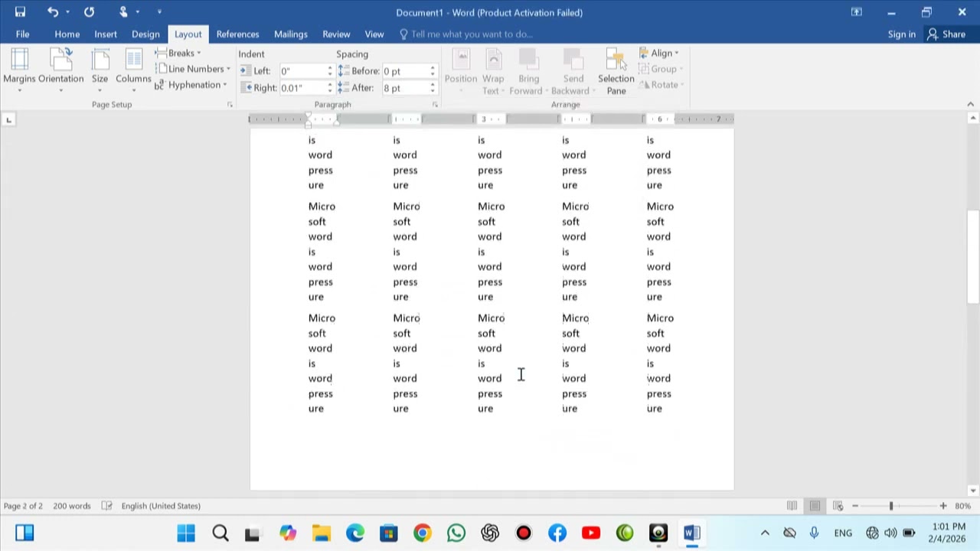Zoom in with the plus button
The height and width of the screenshot is (551, 980).
pyautogui.click(x=943, y=506)
